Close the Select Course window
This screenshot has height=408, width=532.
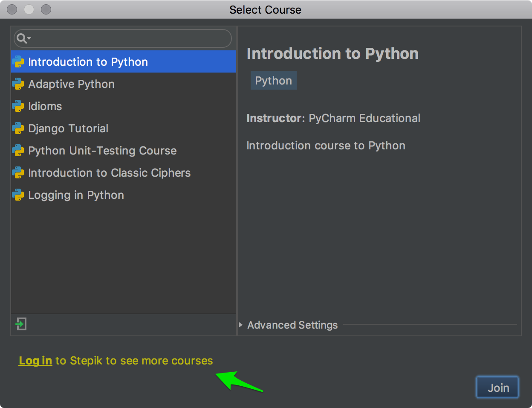click(12, 9)
